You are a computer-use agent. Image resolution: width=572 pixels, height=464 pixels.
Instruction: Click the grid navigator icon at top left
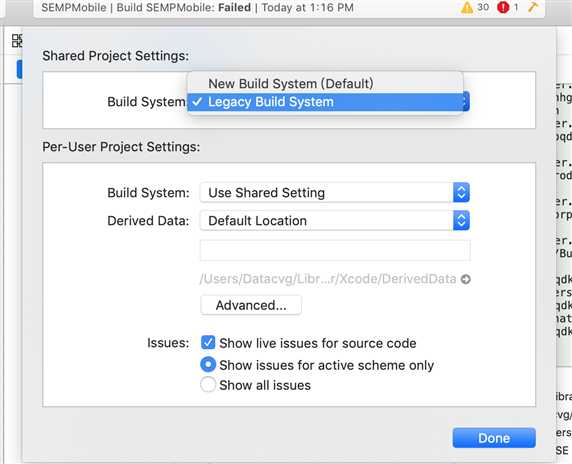(x=17, y=40)
